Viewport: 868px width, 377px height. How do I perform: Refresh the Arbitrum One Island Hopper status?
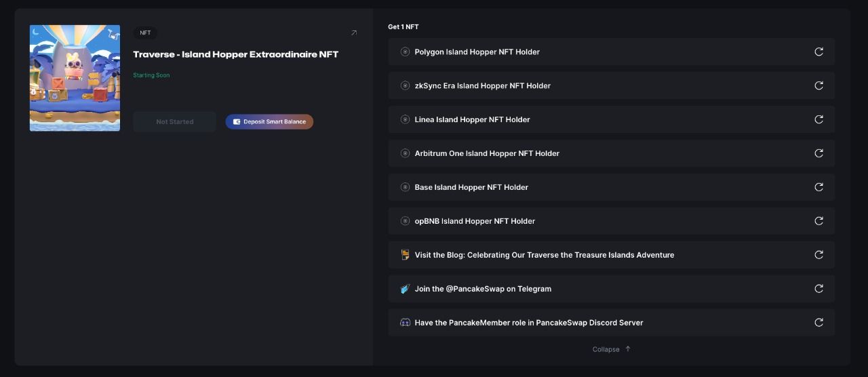pyautogui.click(x=818, y=153)
